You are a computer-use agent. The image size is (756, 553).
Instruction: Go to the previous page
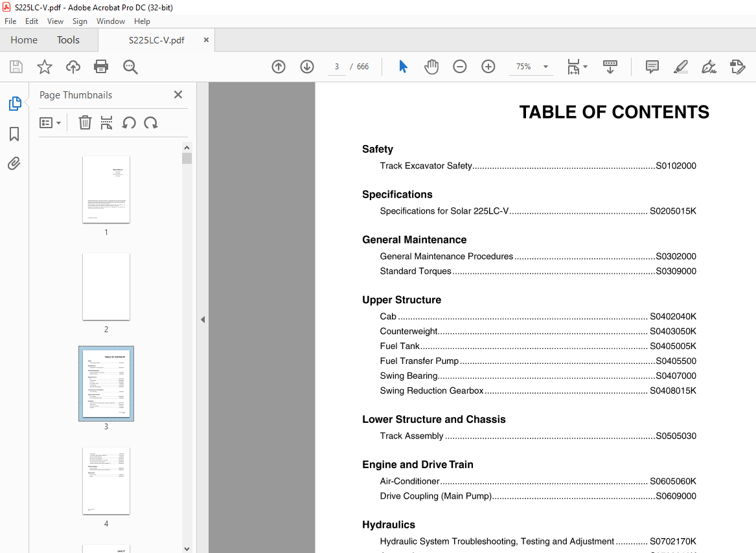[x=279, y=67]
